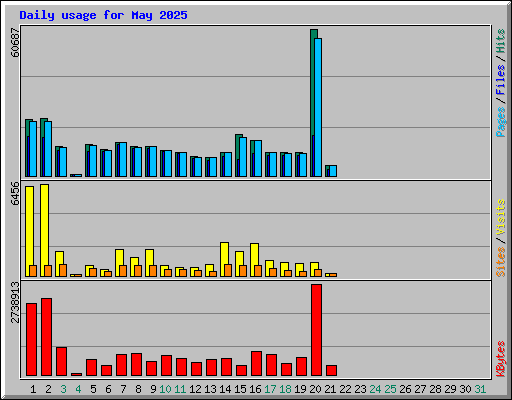Click the red KBytes bar for day 20
The height and width of the screenshot is (400, 512).
tap(316, 330)
